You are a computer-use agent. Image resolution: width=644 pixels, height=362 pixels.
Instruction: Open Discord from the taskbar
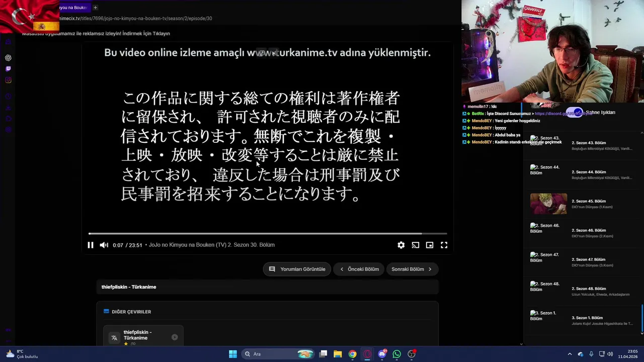[x=382, y=354]
